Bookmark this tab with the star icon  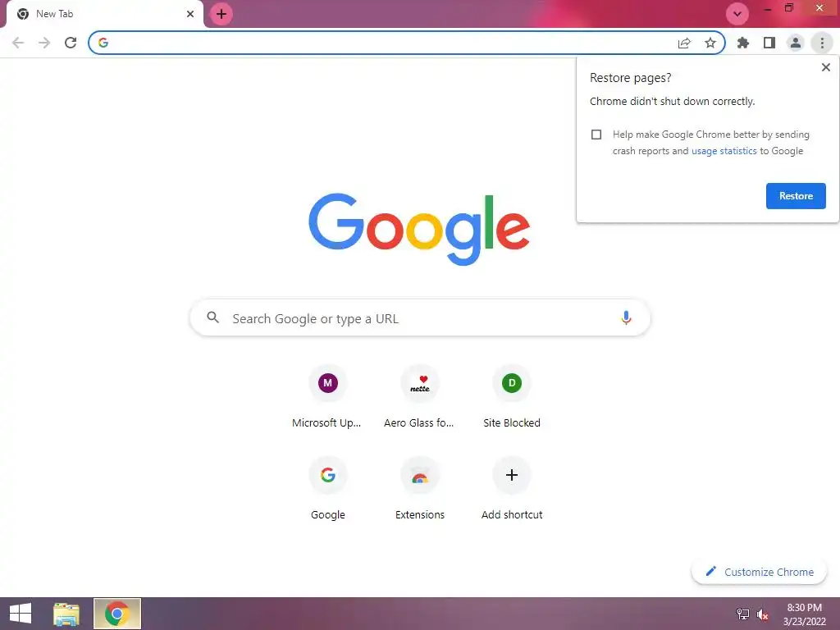point(710,43)
